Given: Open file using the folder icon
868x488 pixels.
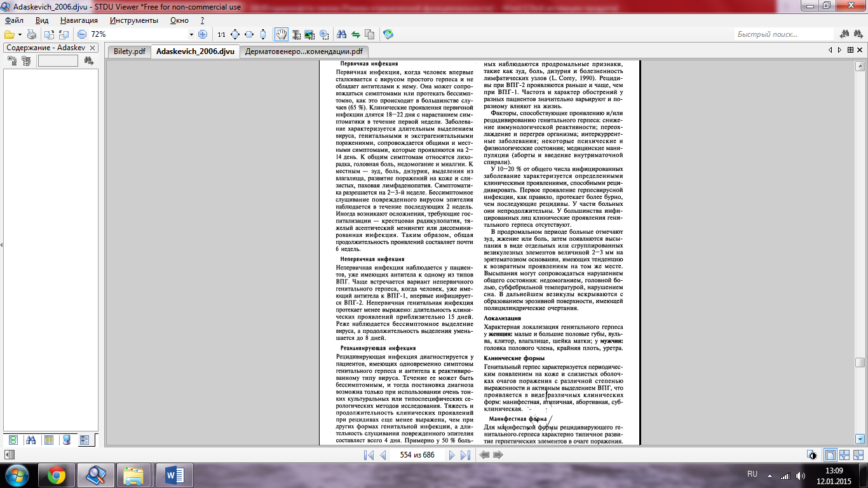Looking at the screenshot, I should click(9, 34).
